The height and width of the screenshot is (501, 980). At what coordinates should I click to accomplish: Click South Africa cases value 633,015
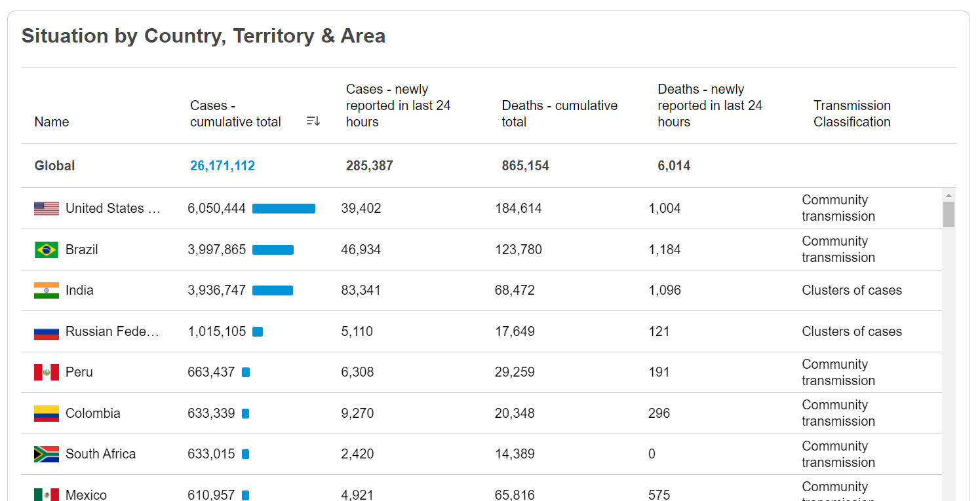tap(211, 454)
